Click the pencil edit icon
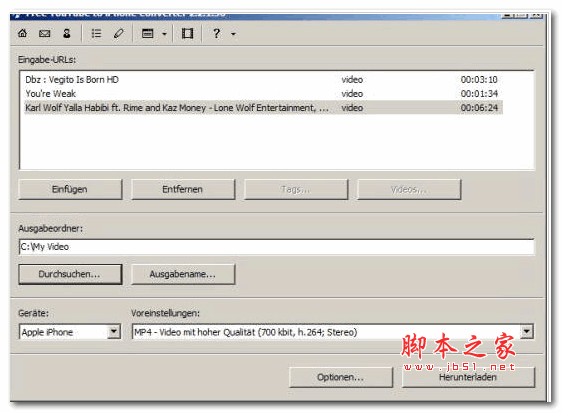The image size is (562, 413). 119,34
